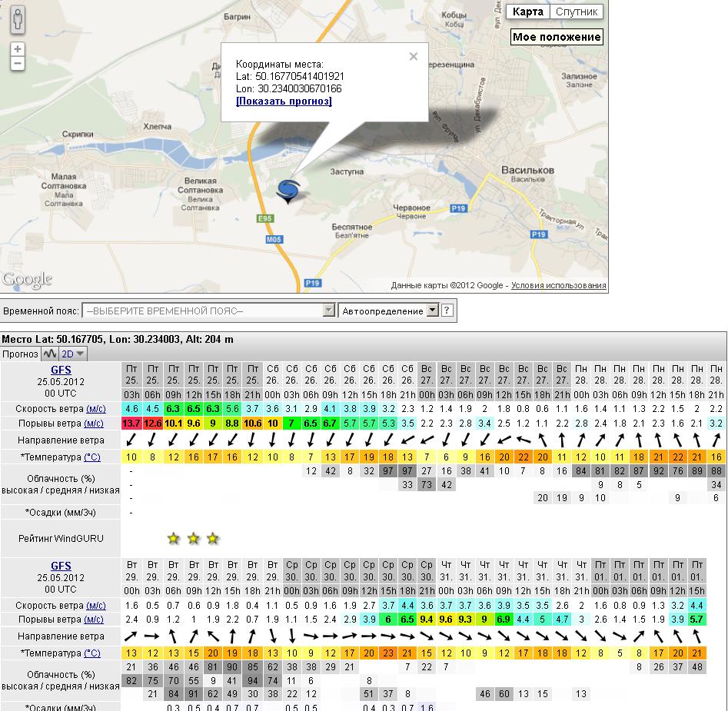This screenshot has width=728, height=711.
Task: Open the time zone selection dropdown
Action: pos(208,311)
